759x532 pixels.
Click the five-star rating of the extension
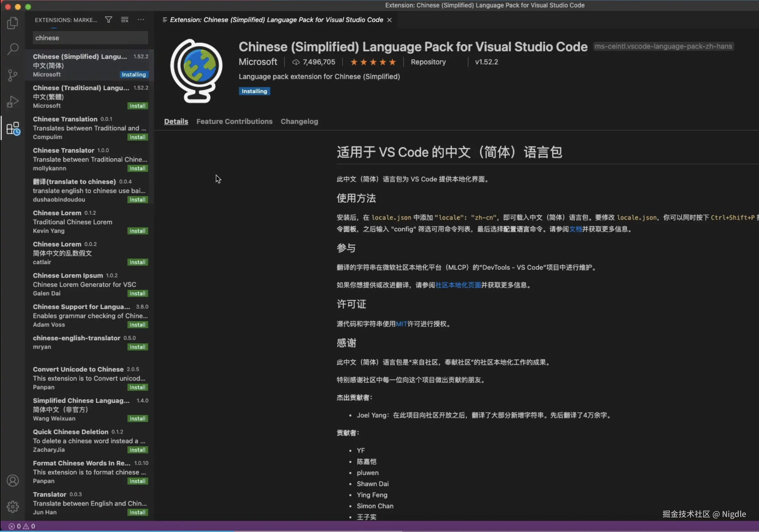(x=373, y=62)
